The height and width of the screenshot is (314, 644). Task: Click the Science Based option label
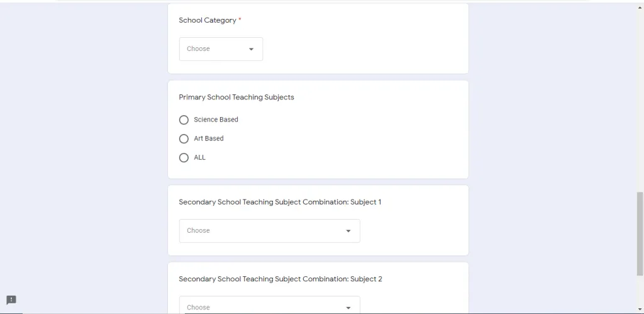(x=216, y=120)
